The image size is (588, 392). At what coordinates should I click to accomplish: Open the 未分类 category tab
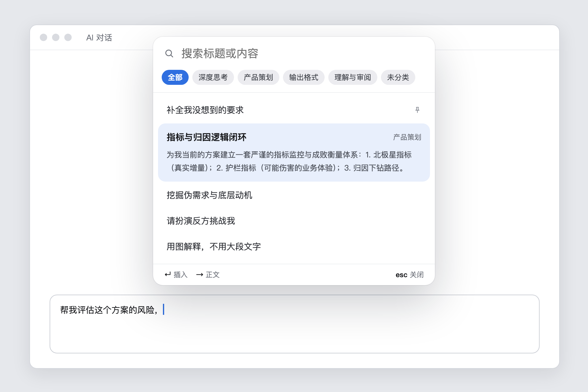398,77
